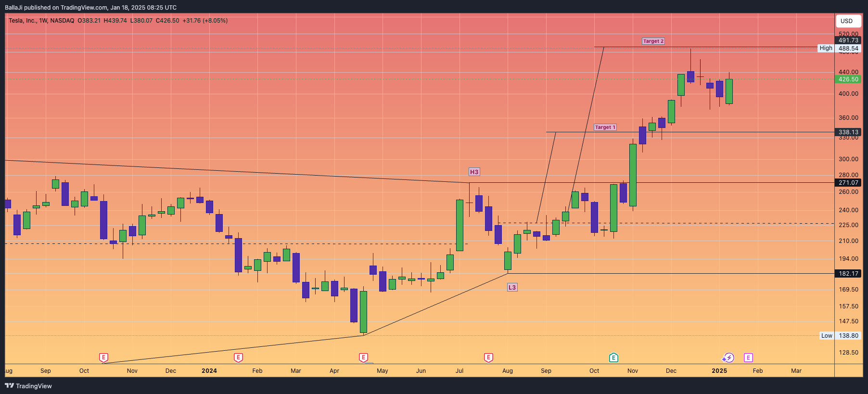Select the Target 2 label
868x394 pixels.
[653, 41]
